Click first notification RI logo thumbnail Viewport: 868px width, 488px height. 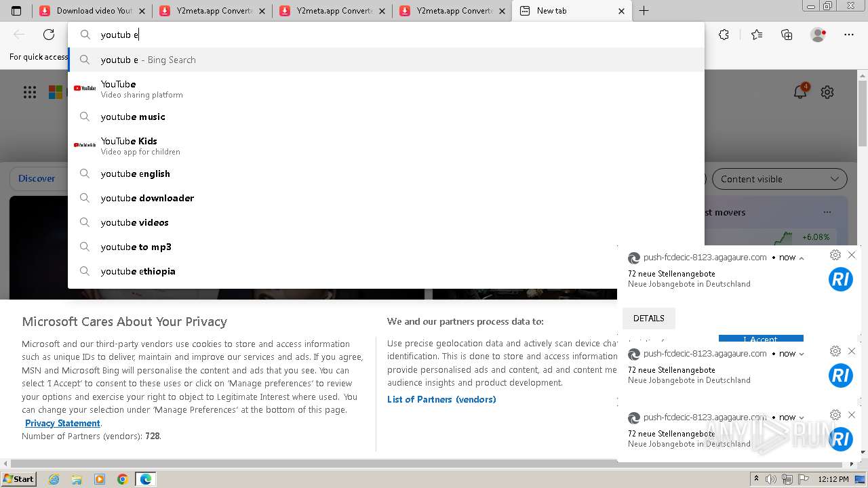pos(841,279)
